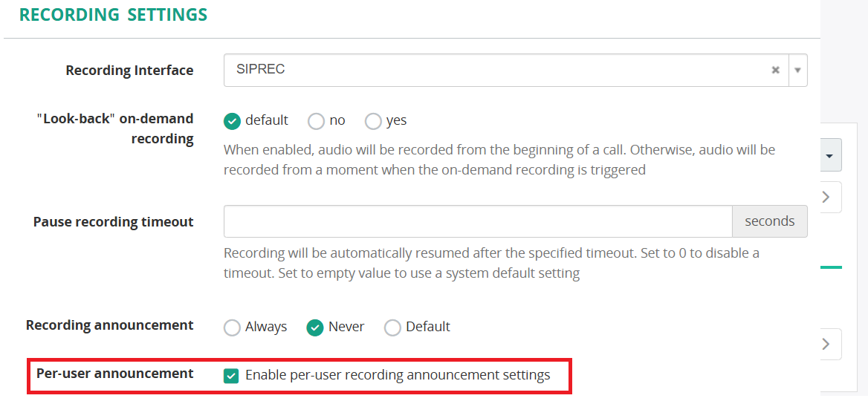The width and height of the screenshot is (868, 404).
Task: Click the chevron next to Pause recording timeout
Action: pos(826,197)
